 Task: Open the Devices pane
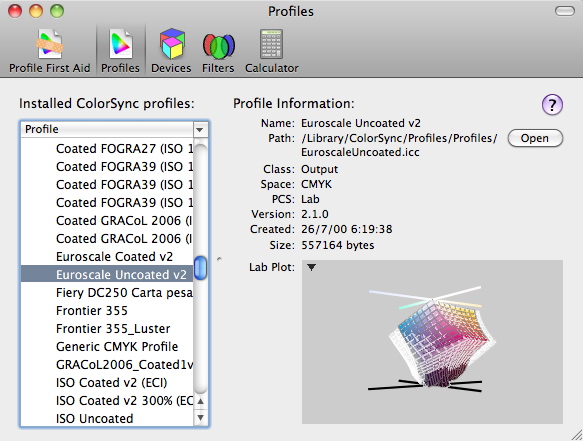coord(171,51)
